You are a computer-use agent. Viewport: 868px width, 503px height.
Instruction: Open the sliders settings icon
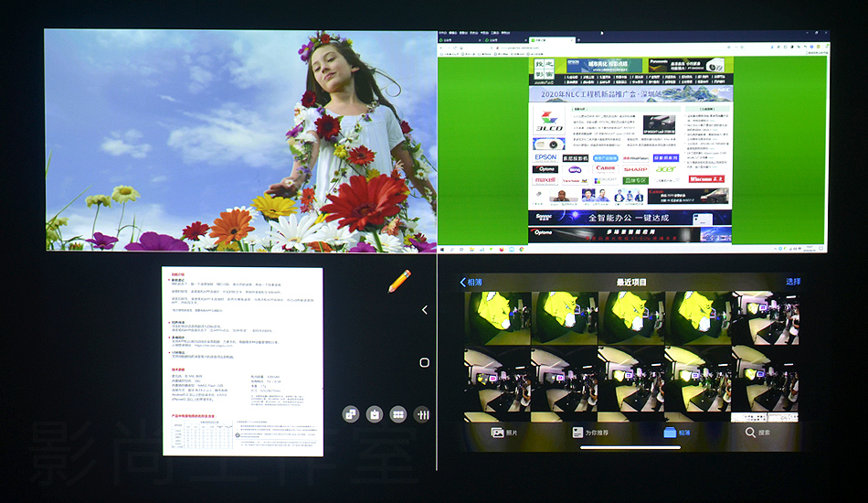pos(421,414)
